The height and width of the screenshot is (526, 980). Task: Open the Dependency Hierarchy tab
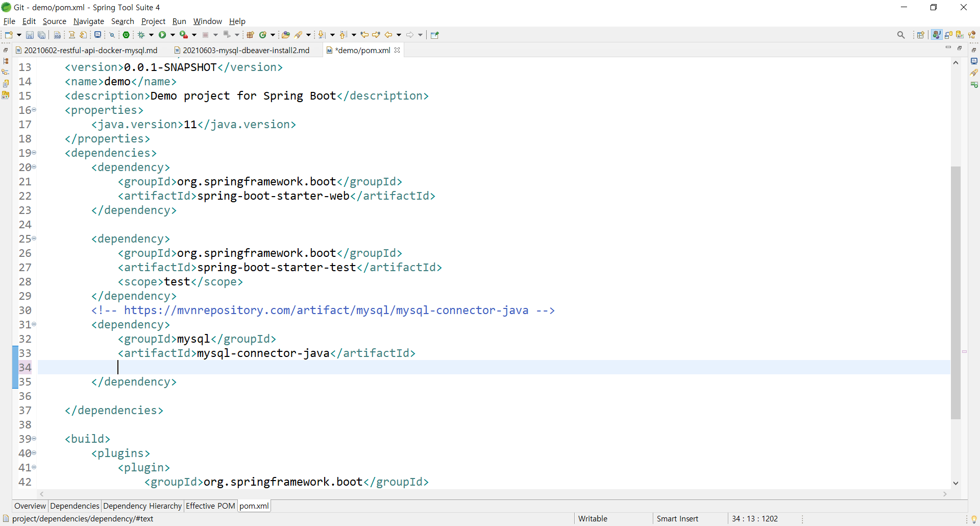click(142, 506)
